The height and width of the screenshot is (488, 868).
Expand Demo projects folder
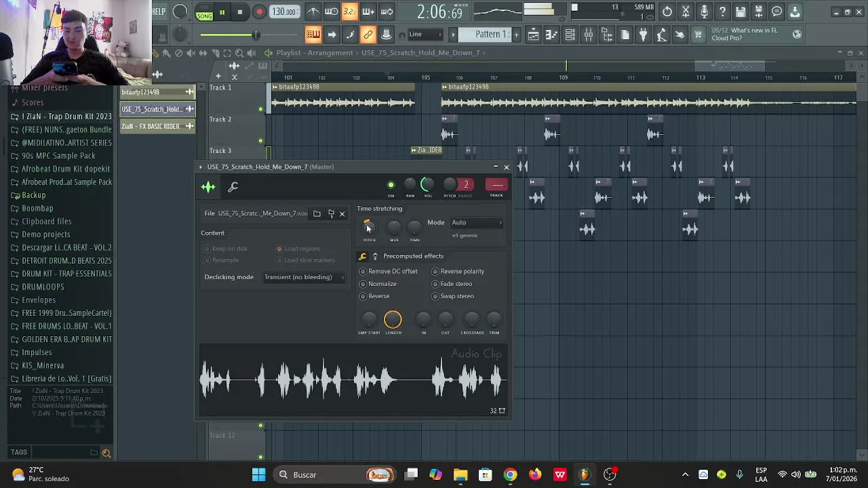coord(45,235)
